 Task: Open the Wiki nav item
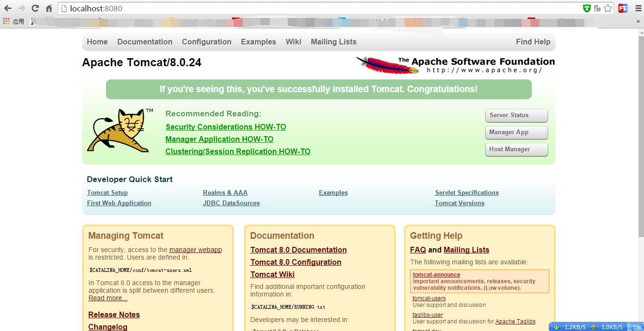click(293, 42)
